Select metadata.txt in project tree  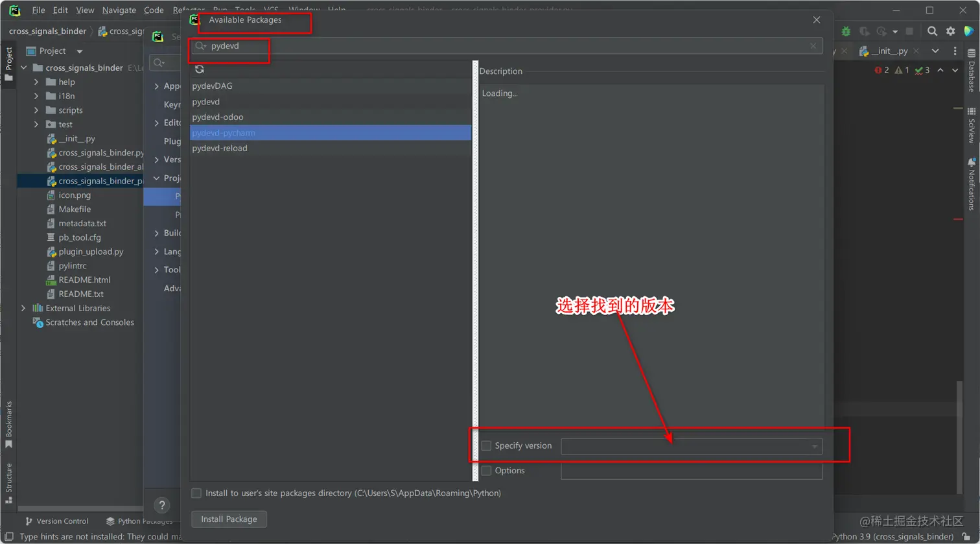pyautogui.click(x=82, y=223)
